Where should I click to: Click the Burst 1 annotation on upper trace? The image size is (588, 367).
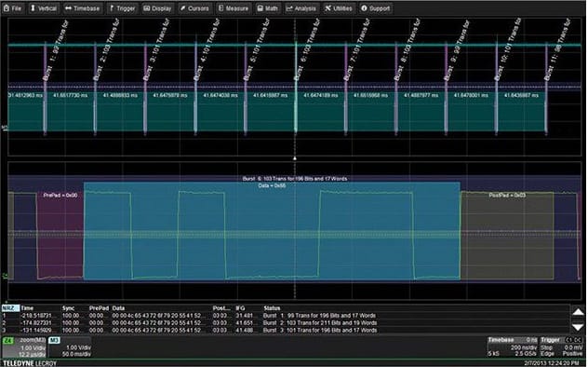[56, 50]
